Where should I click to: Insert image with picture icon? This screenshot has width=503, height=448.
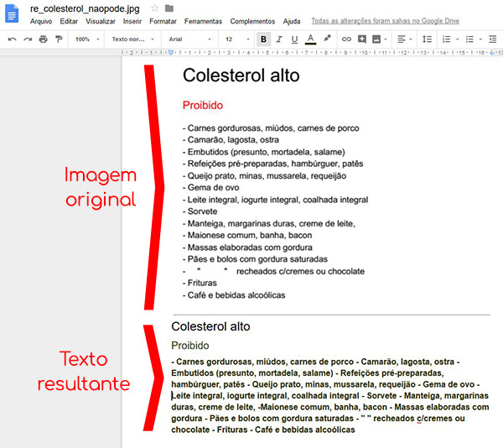pyautogui.click(x=376, y=39)
